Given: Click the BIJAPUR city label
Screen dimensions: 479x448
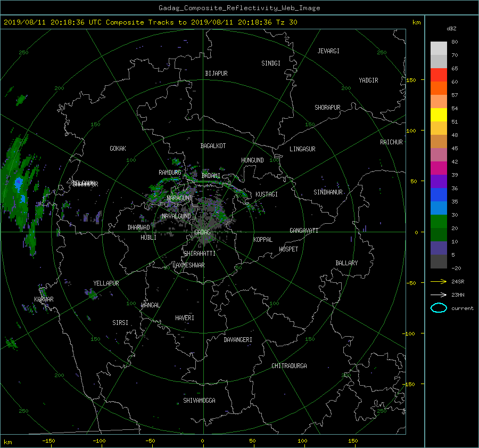Looking at the screenshot, I should pyautogui.click(x=216, y=74).
